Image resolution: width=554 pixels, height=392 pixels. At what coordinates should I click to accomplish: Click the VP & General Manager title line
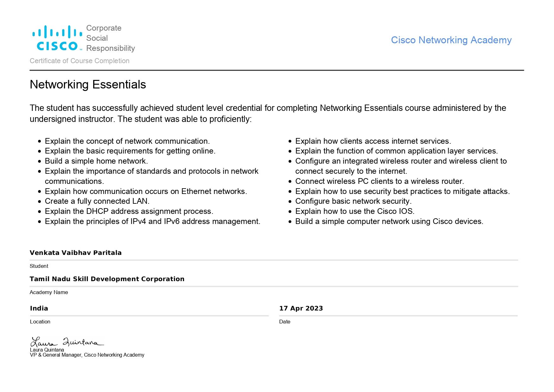[87, 355]
